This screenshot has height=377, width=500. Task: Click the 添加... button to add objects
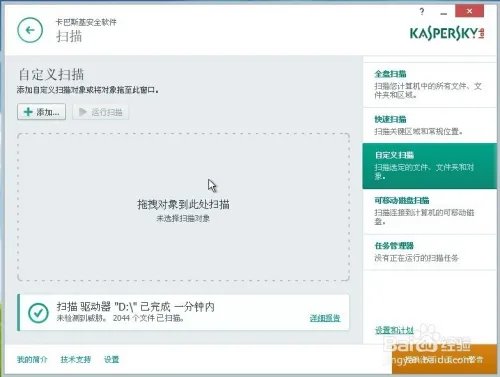[41, 112]
